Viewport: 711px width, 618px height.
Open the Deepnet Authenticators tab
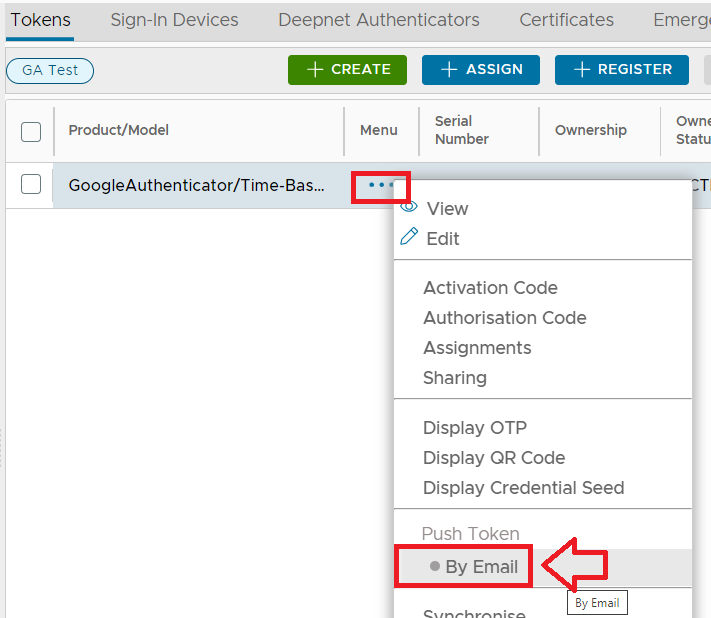[x=379, y=20]
